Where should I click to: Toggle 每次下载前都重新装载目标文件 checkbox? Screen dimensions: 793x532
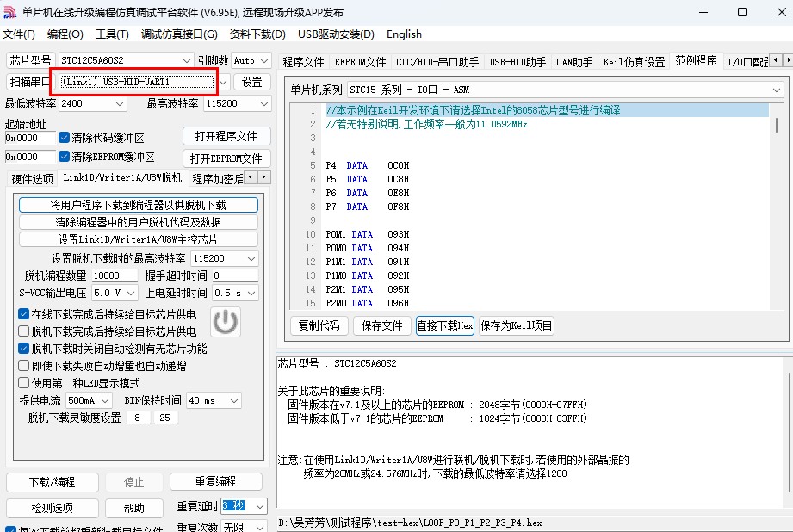(x=10, y=529)
